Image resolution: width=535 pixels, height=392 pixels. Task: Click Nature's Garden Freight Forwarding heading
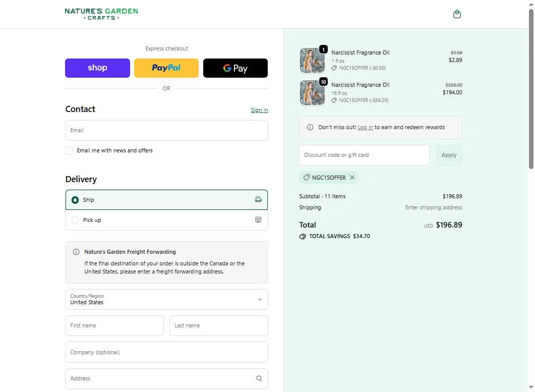coord(130,252)
